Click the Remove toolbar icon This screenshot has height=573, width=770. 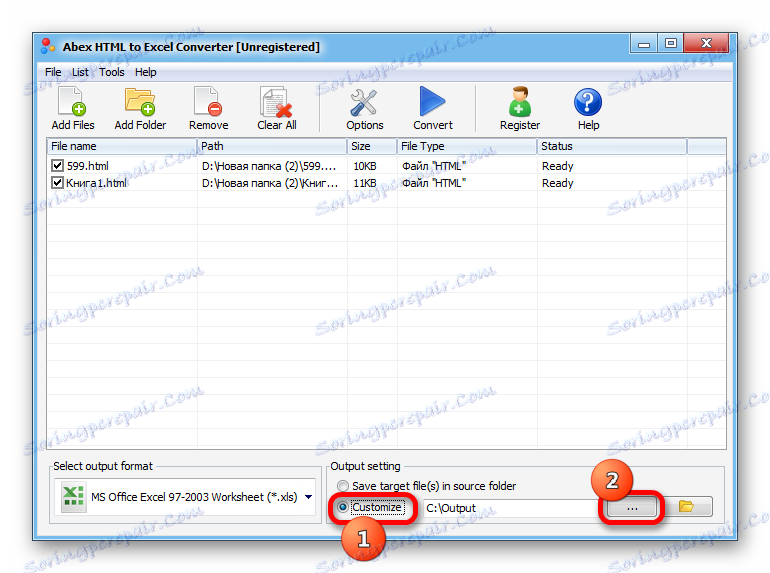pyautogui.click(x=208, y=102)
